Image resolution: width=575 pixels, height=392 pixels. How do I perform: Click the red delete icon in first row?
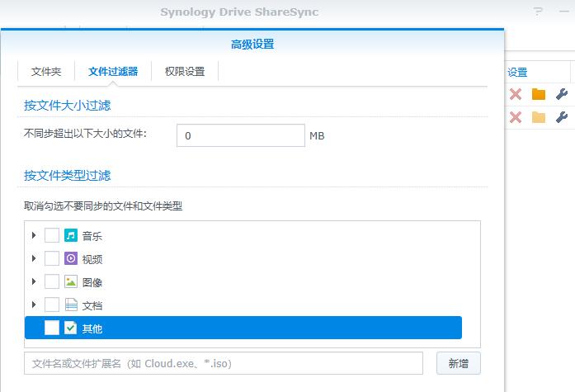[516, 94]
